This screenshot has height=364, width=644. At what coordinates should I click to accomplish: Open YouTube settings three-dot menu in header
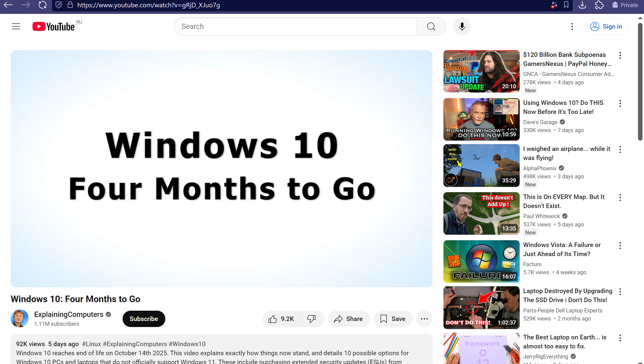tap(572, 26)
